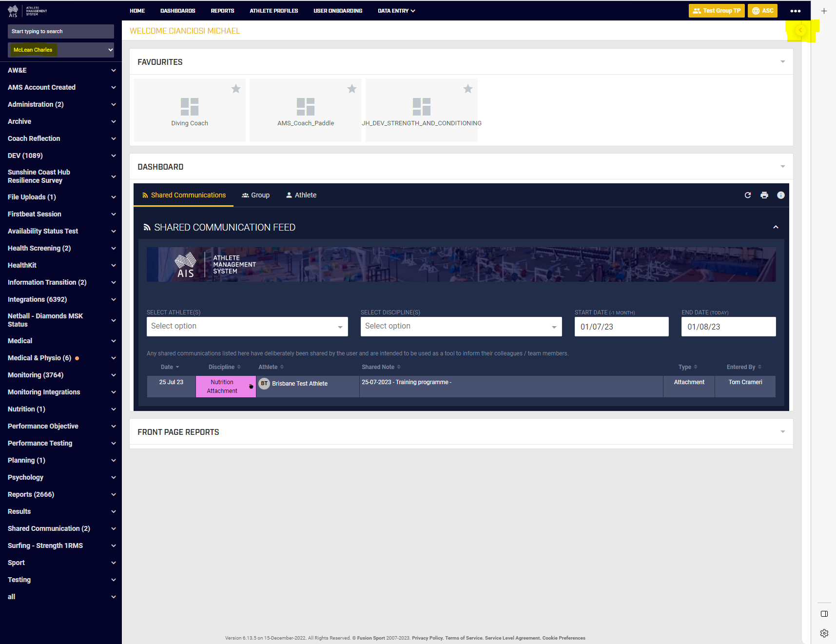Open the Privacy Policy footer link
The image size is (836, 644).
pyautogui.click(x=428, y=638)
